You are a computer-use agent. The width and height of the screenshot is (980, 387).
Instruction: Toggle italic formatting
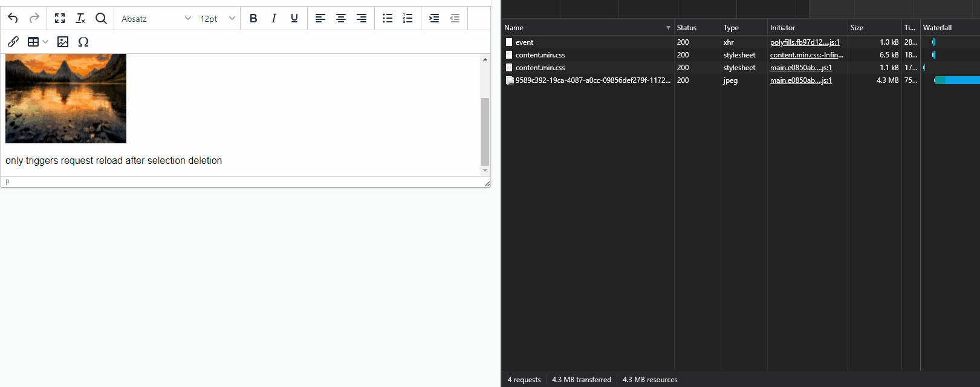[x=274, y=18]
